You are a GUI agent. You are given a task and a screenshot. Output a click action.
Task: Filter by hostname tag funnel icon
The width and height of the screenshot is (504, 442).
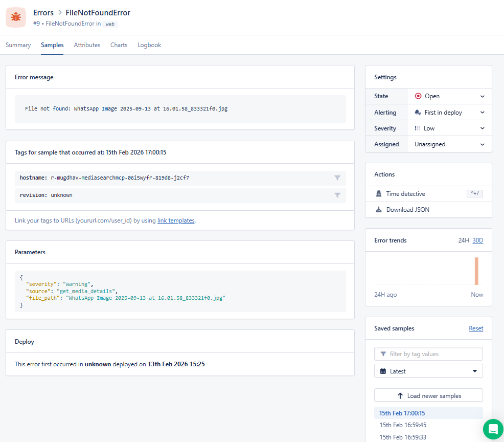pos(337,178)
